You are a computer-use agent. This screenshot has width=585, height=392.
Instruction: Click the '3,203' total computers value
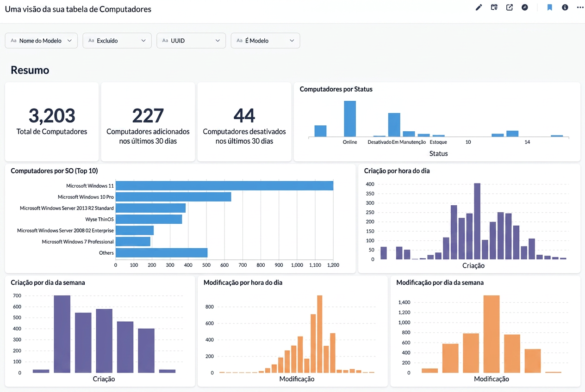(52, 116)
